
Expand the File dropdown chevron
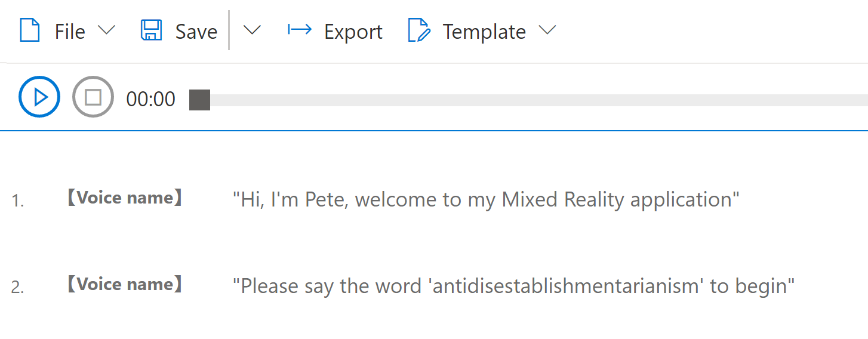[x=106, y=30]
